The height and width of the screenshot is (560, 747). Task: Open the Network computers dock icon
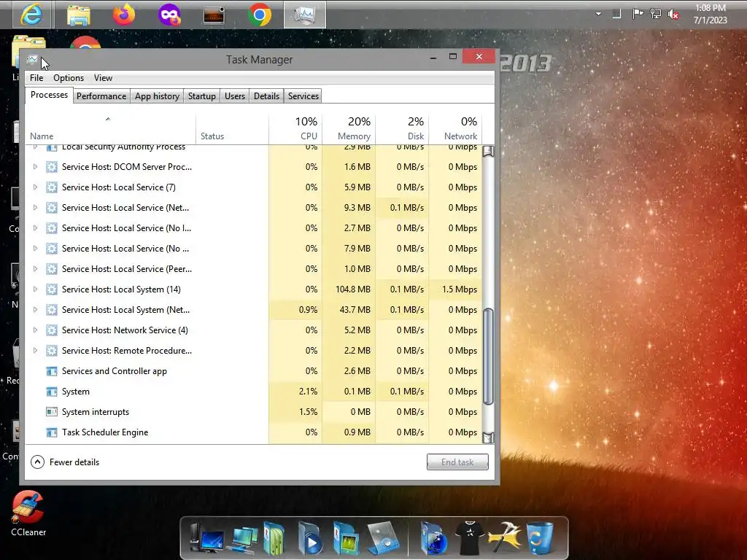244,540
